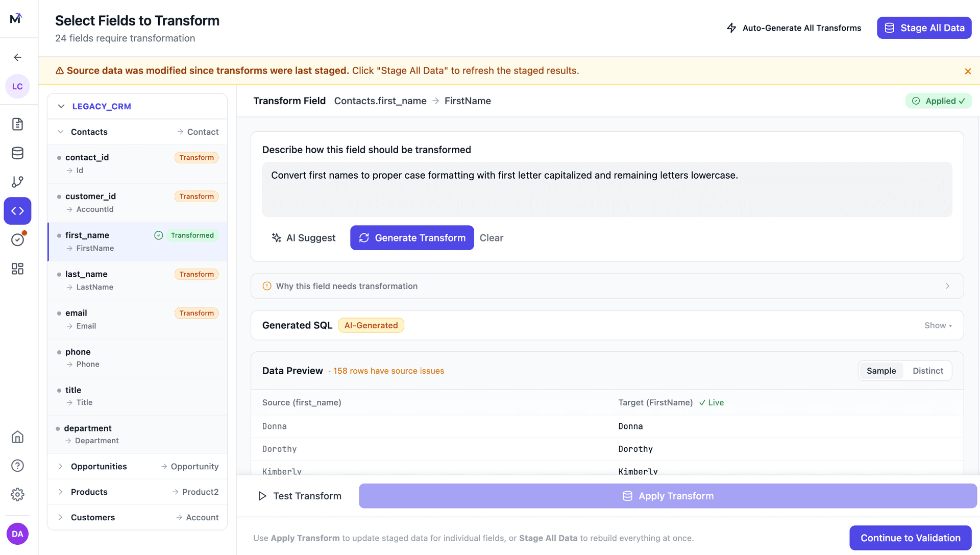Image resolution: width=980 pixels, height=555 pixels.
Task: Select the branching/pipeline icon in sidebar
Action: point(17,182)
